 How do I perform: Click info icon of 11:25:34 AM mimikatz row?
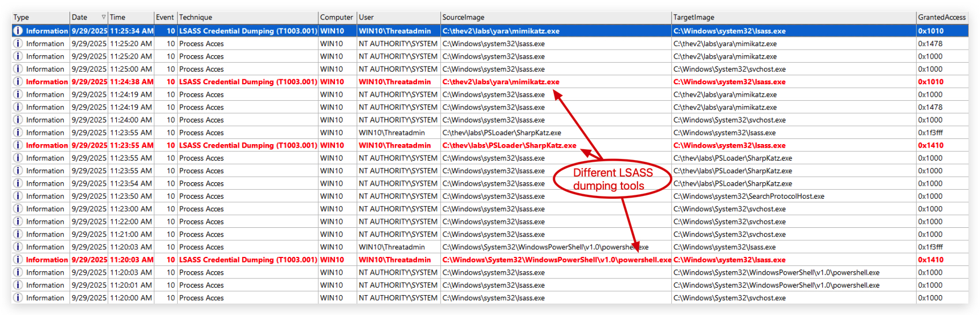coord(18,31)
